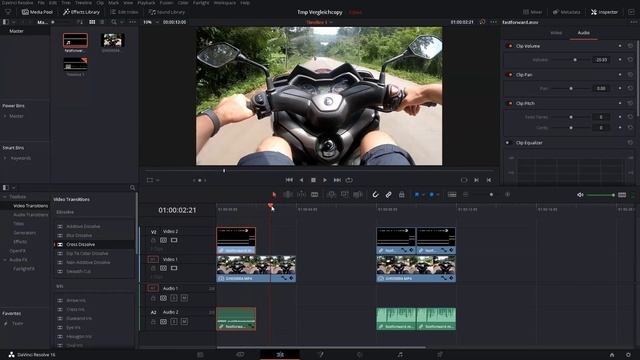The width and height of the screenshot is (640, 360).
Task: Toggle the Clip Pan enable dot
Action: point(510,75)
